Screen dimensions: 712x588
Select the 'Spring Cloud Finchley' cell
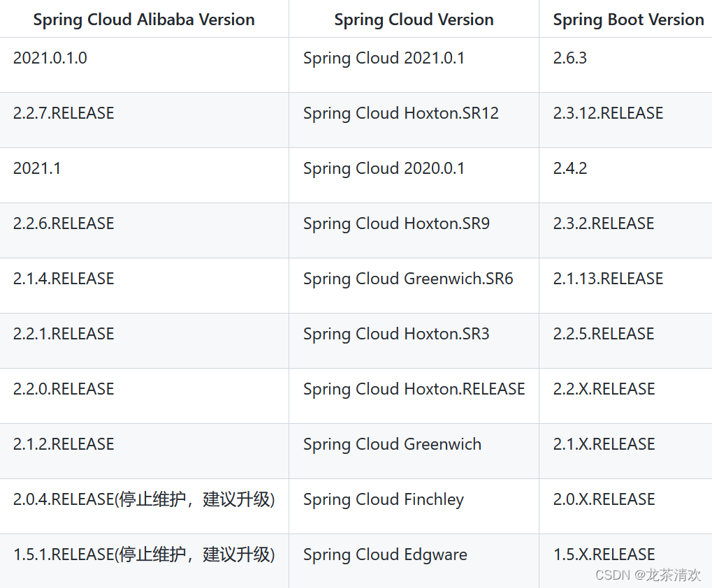pyautogui.click(x=414, y=506)
